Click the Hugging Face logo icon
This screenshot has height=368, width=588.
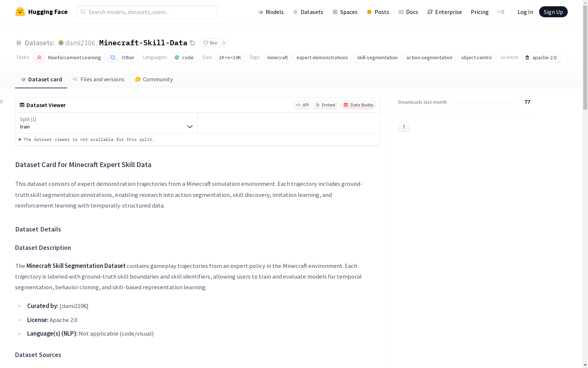[20, 12]
